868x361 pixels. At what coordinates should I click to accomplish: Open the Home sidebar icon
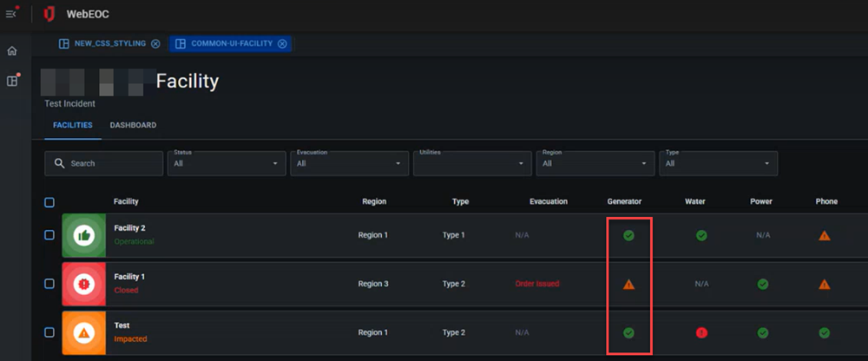[x=11, y=51]
